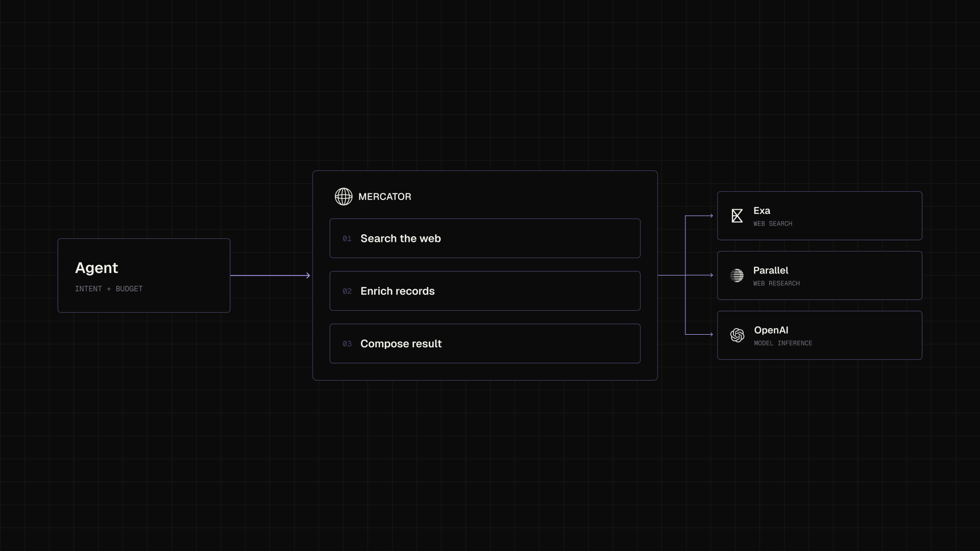This screenshot has height=551, width=980.
Task: Click the Exa logo icon
Action: tap(737, 216)
